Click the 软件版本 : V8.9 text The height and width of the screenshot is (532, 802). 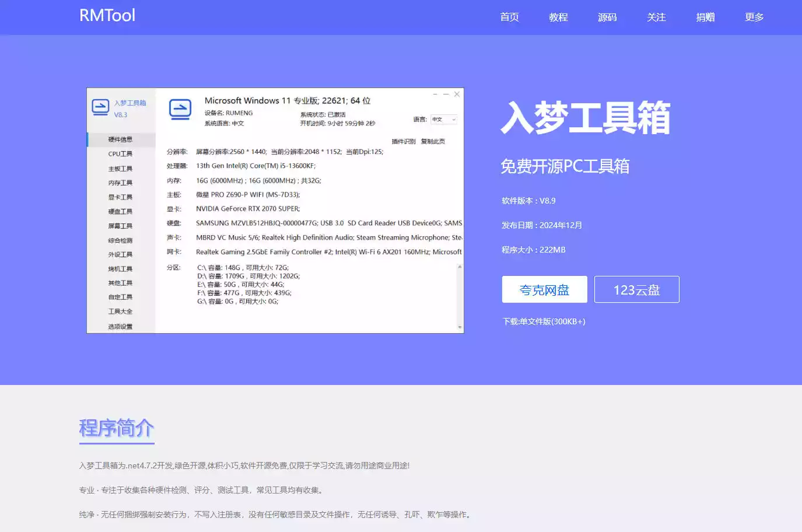click(528, 201)
